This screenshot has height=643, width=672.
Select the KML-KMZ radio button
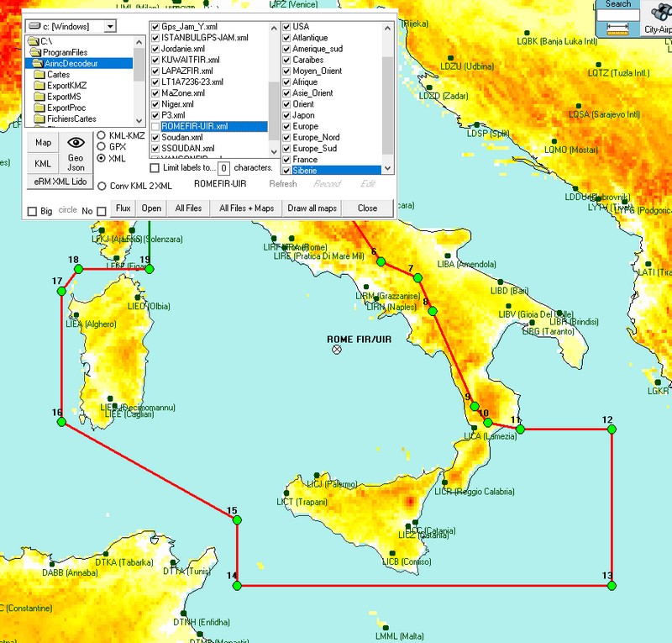pyautogui.click(x=102, y=135)
